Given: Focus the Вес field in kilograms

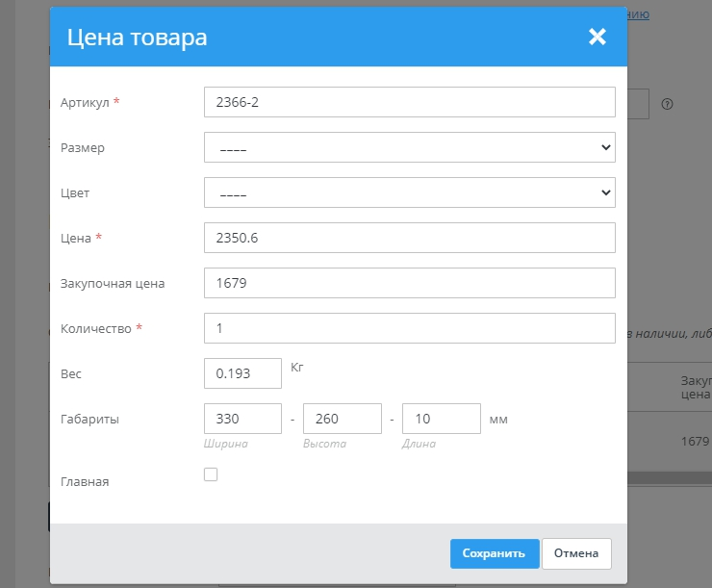Looking at the screenshot, I should pyautogui.click(x=242, y=373).
